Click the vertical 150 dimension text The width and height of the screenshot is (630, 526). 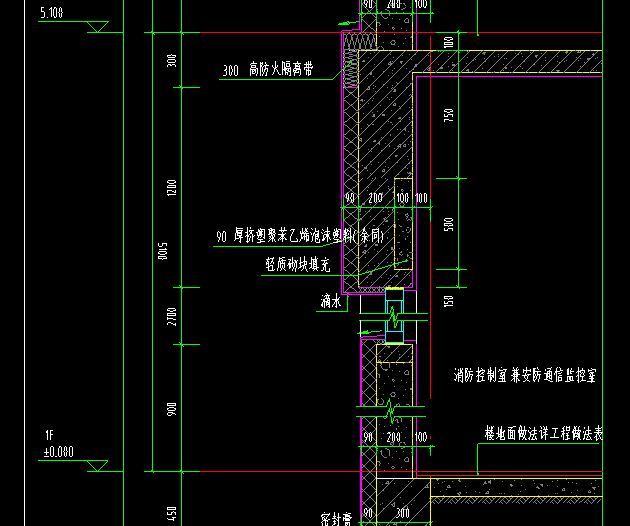click(449, 301)
